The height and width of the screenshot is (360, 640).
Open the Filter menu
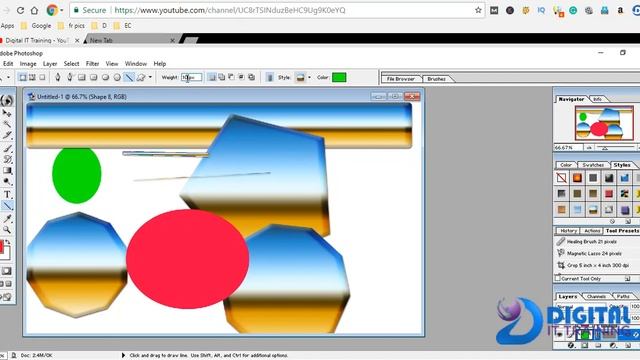click(x=92, y=64)
